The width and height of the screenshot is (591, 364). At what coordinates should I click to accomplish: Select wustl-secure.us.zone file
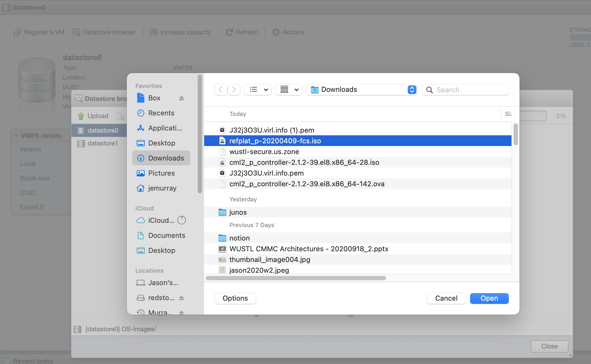pos(358,152)
